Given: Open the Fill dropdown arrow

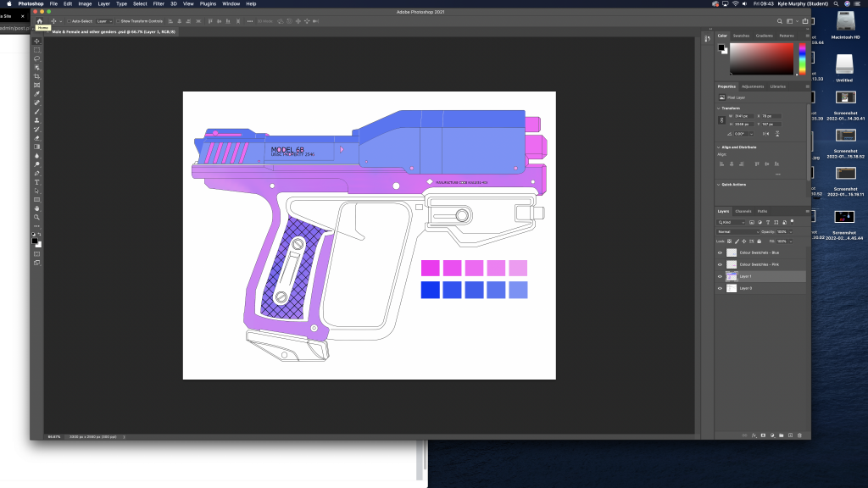Looking at the screenshot, I should 791,241.
